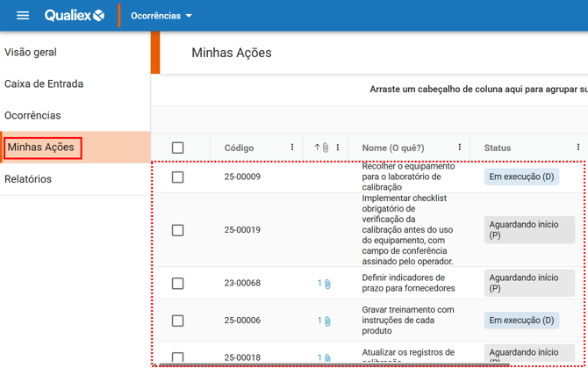Click attachment paperclip icon for 25-00006
588x368 pixels.
[x=326, y=321]
